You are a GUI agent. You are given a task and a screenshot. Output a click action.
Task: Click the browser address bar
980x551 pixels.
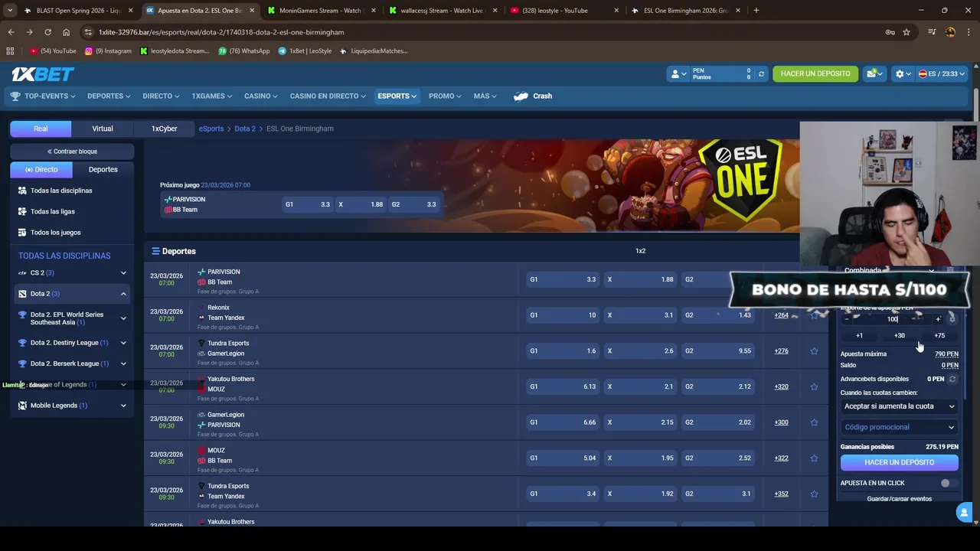pos(482,32)
